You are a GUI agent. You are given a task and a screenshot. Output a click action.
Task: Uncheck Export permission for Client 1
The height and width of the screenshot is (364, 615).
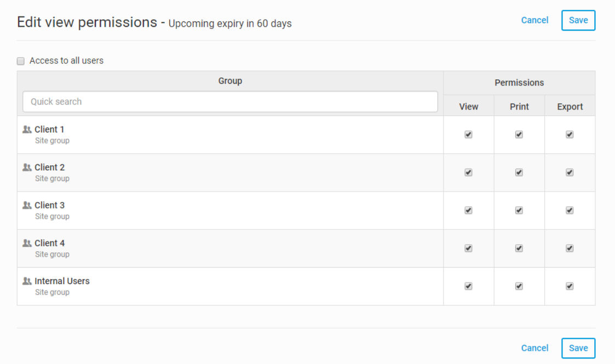[x=570, y=135]
